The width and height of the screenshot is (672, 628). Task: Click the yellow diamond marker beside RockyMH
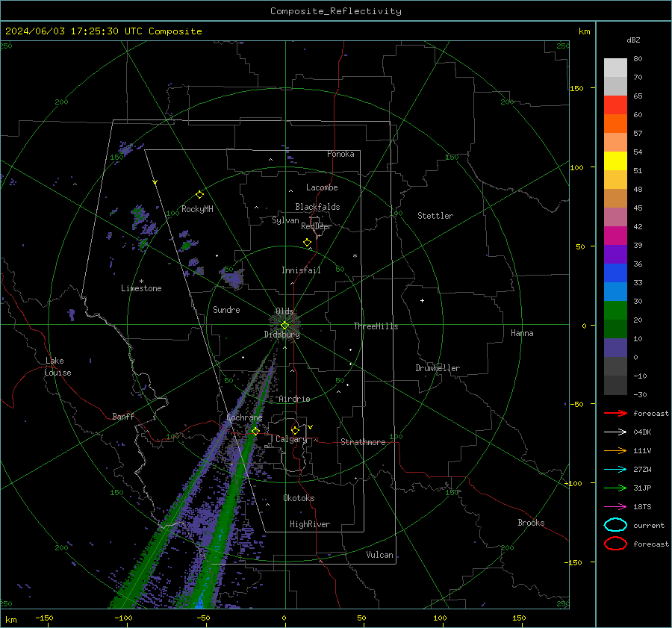tap(199, 195)
